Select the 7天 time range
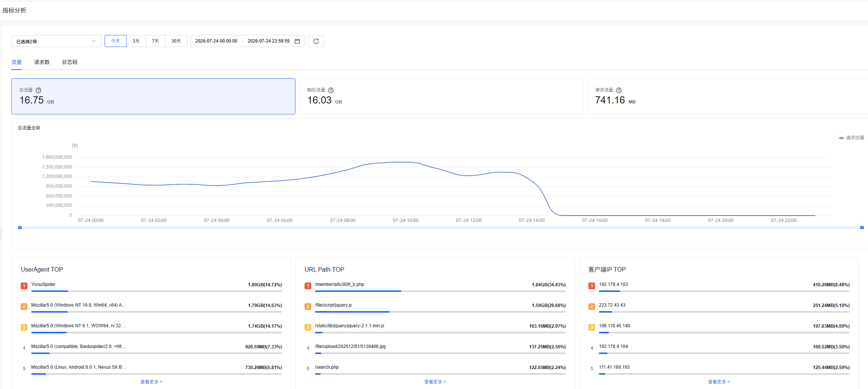 [x=155, y=41]
